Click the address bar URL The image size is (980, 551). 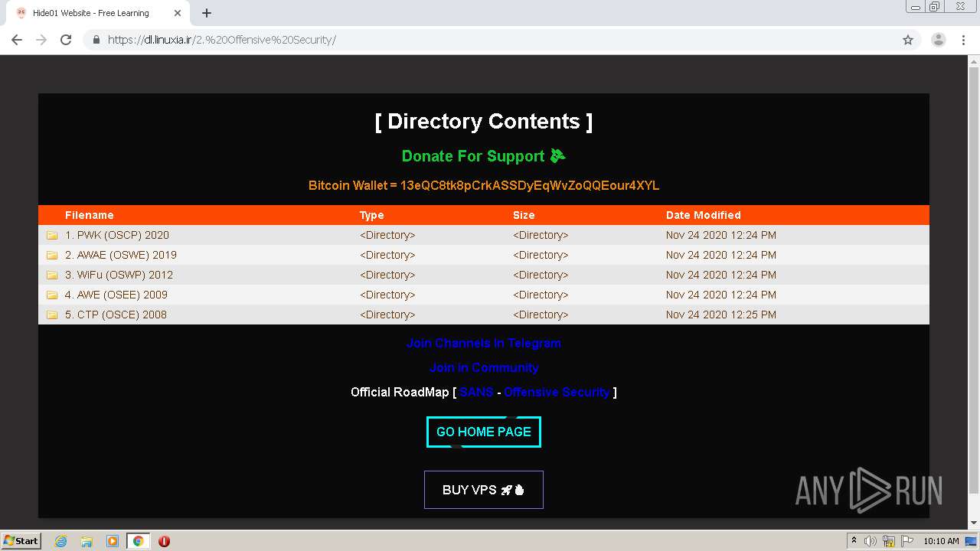pyautogui.click(x=222, y=40)
